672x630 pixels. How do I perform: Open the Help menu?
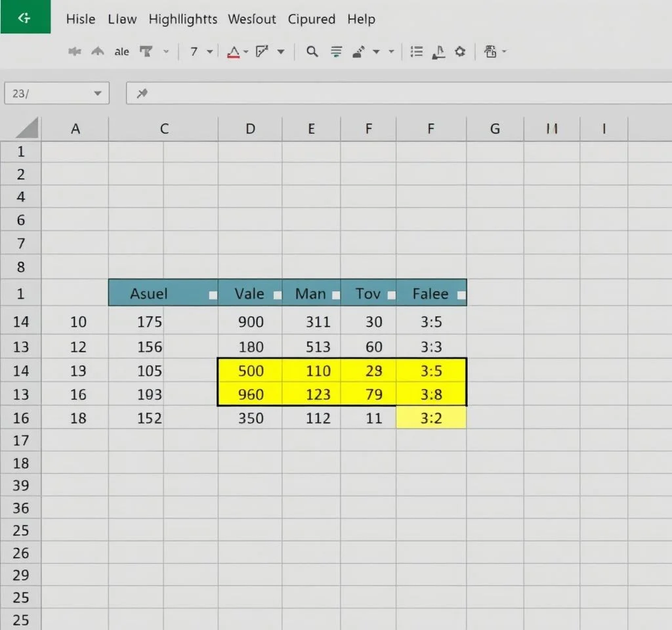[361, 19]
